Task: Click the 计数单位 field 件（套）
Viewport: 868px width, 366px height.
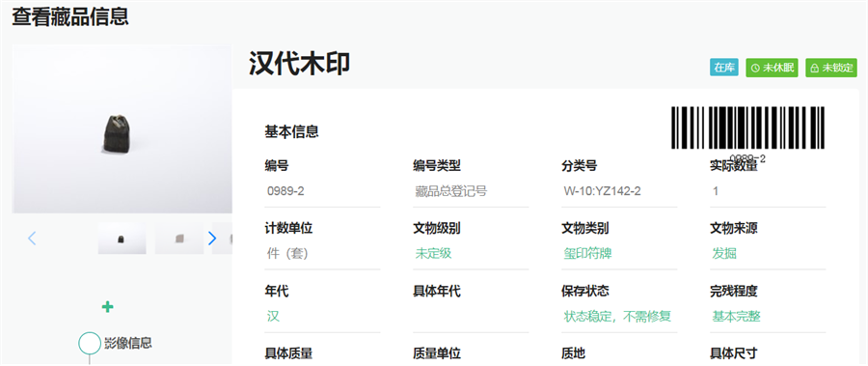Action: click(x=323, y=254)
